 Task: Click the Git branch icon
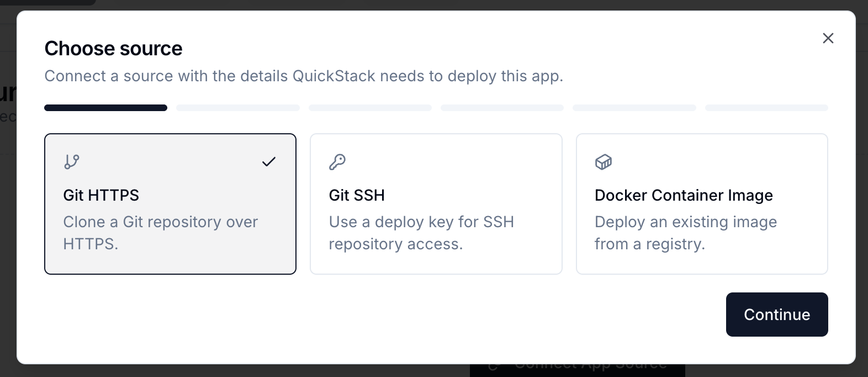(x=72, y=162)
